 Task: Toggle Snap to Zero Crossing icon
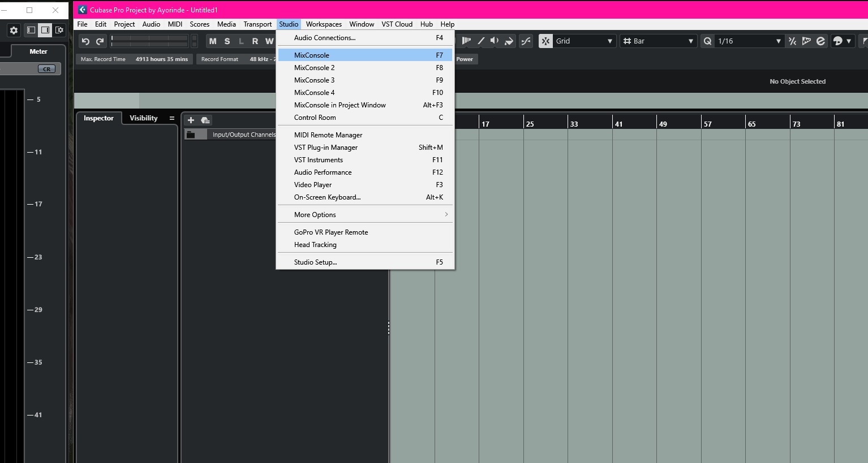526,41
